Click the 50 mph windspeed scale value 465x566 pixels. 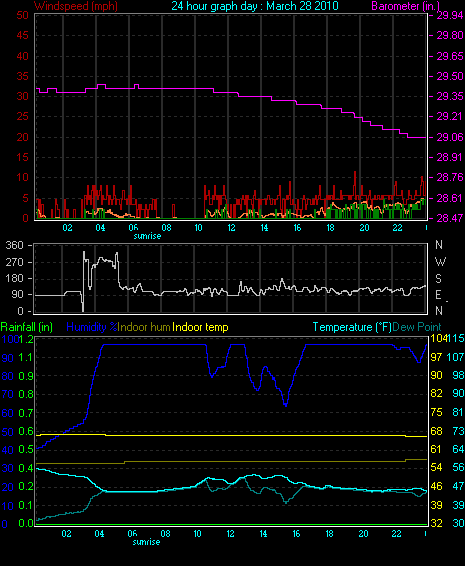(22, 15)
